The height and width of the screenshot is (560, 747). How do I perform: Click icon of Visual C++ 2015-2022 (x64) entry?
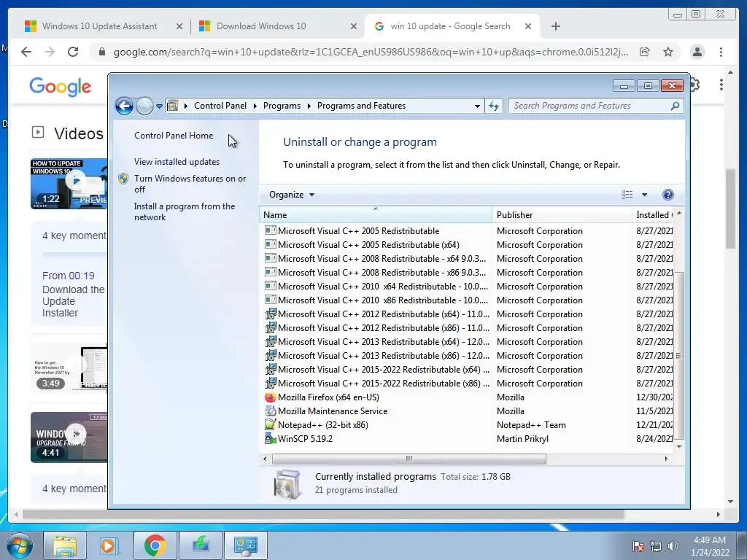pos(271,369)
